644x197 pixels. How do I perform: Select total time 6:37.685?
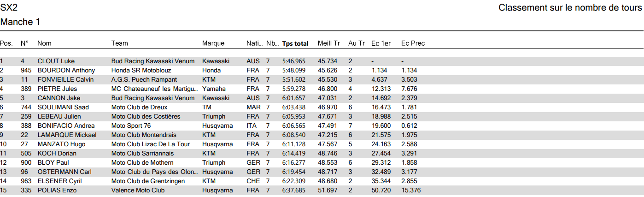coord(294,190)
